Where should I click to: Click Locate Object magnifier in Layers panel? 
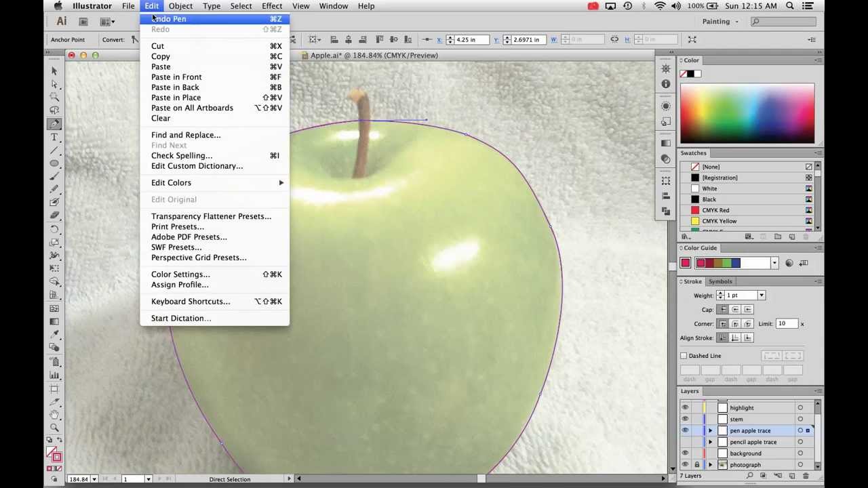[x=749, y=476]
